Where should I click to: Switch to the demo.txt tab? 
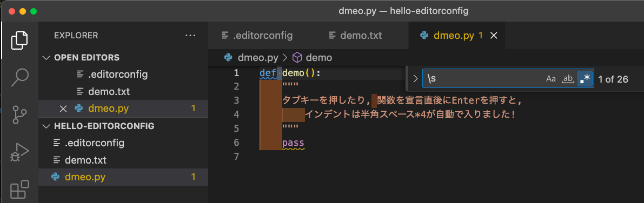coord(362,36)
